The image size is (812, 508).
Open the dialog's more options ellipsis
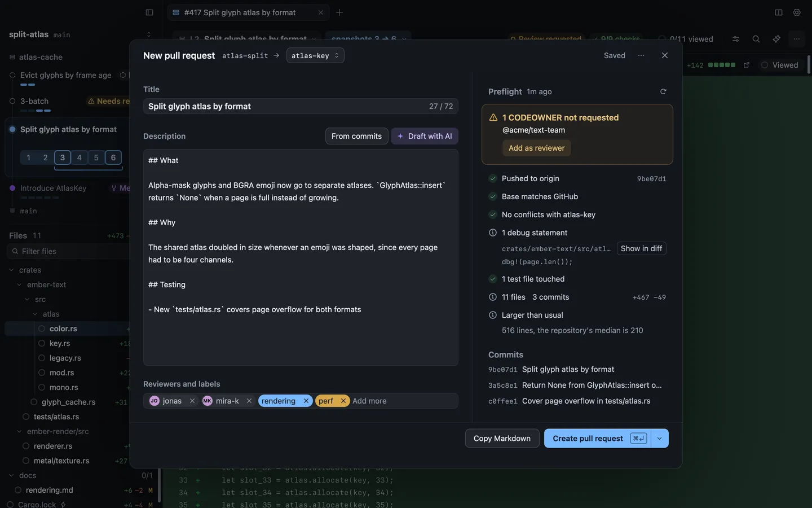(641, 55)
